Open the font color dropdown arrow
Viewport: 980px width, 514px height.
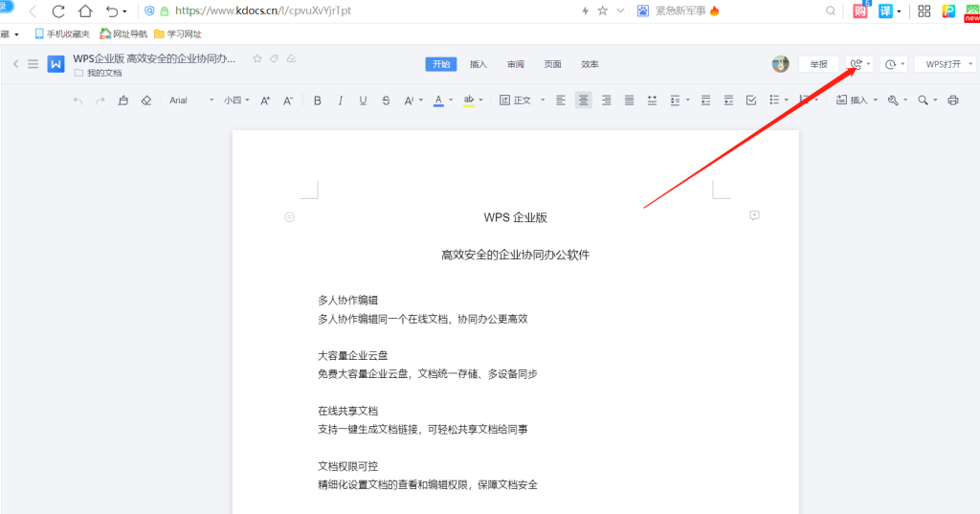[451, 101]
